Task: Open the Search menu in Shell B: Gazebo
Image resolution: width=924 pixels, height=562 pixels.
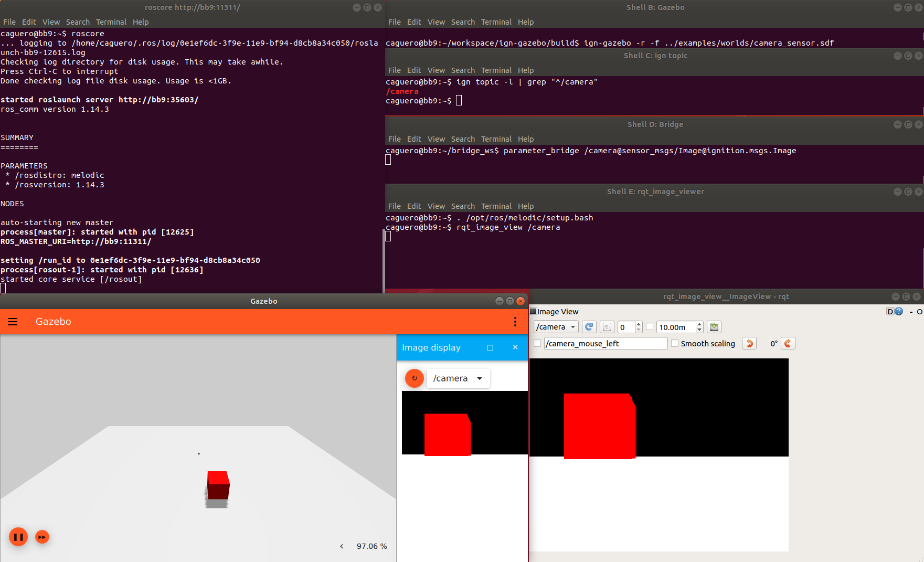Action: [x=463, y=22]
